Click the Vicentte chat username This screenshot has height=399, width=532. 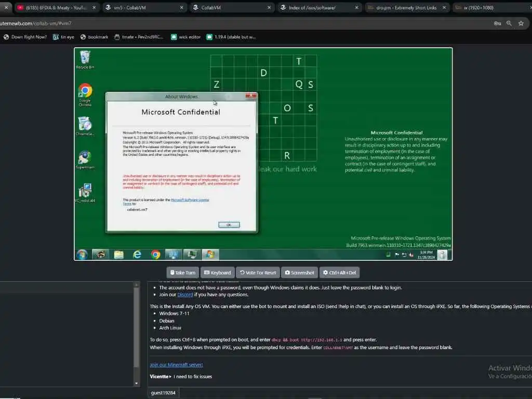click(159, 377)
